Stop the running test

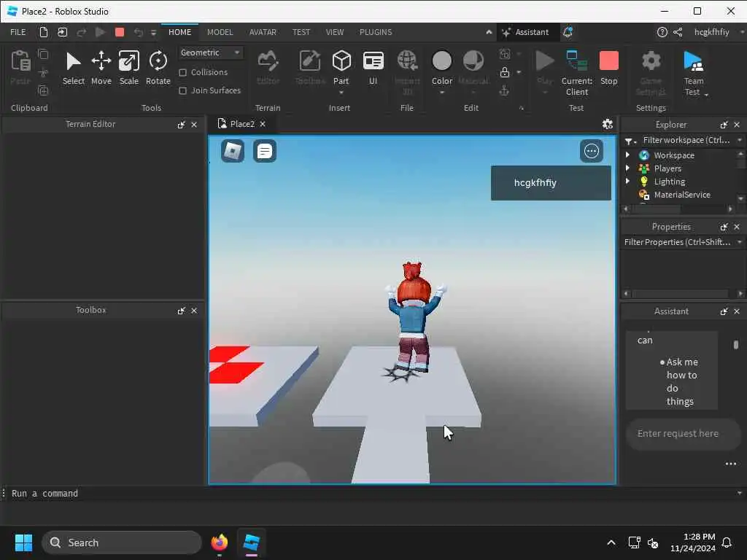pos(609,68)
